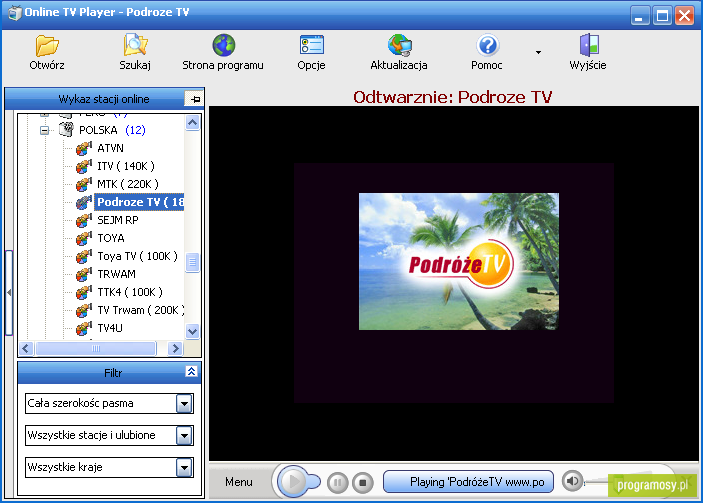Click station list scroll down arrow

pos(192,331)
